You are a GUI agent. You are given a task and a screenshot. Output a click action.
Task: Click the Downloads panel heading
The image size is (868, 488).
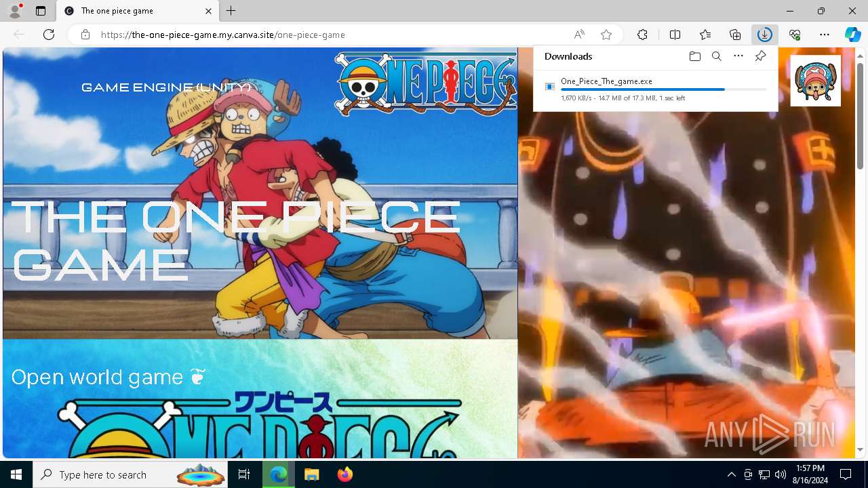(568, 56)
